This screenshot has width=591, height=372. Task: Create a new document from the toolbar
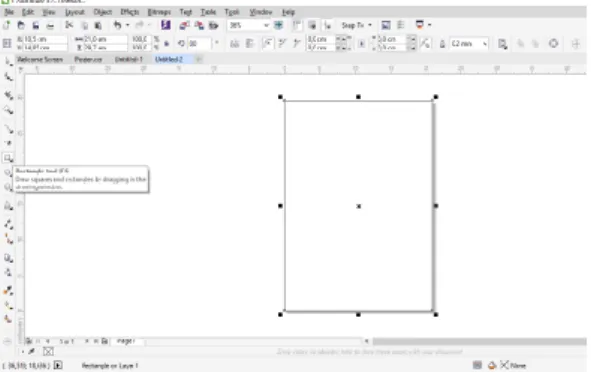7,25
